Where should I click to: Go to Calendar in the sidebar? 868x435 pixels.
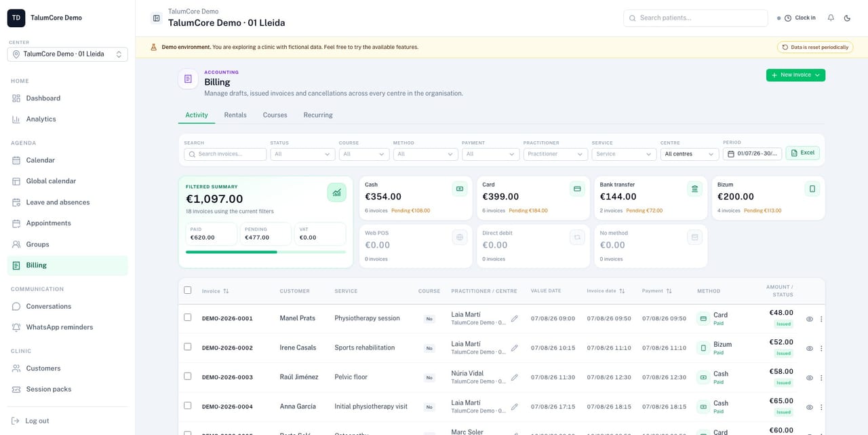click(68, 160)
